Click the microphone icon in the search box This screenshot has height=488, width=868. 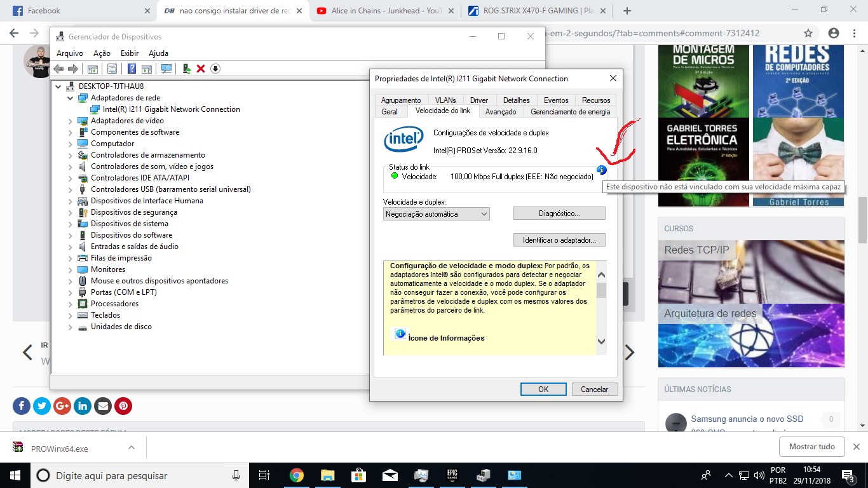236,475
